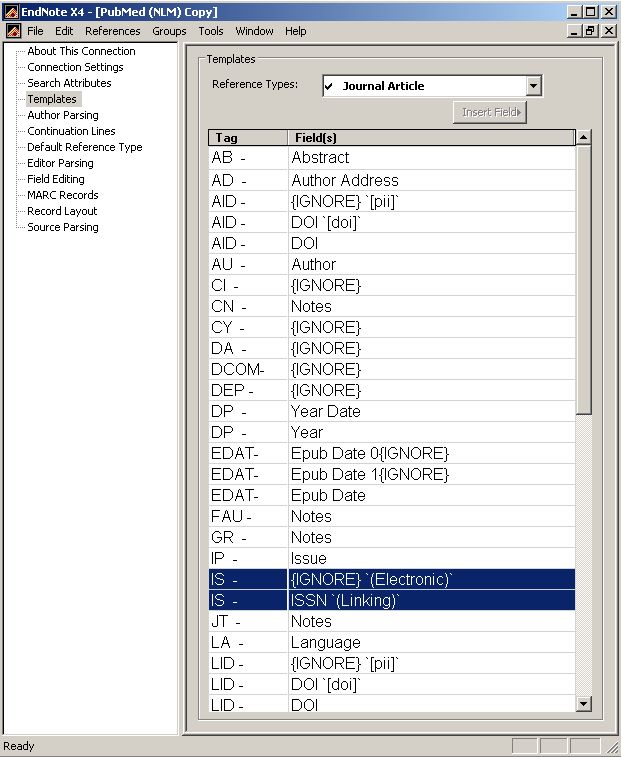Open the Field Editing section
The height and width of the screenshot is (757, 621).
56,179
